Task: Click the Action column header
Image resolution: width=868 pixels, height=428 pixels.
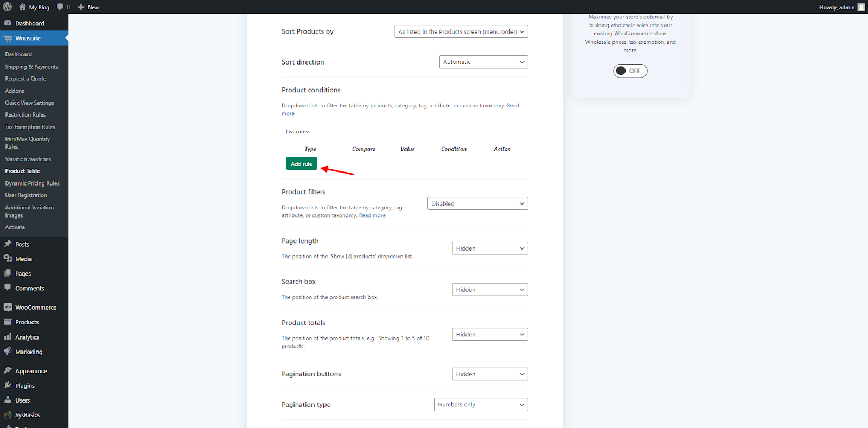Action: [502, 149]
